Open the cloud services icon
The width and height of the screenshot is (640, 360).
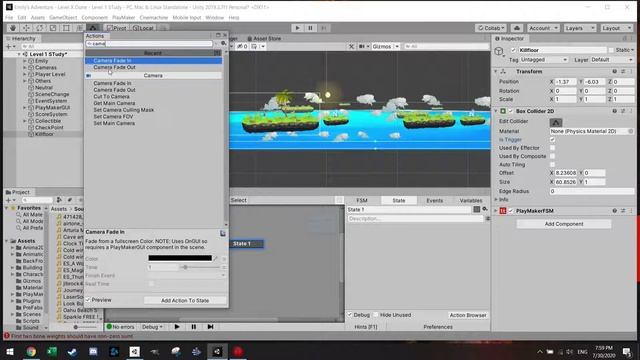tap(517, 28)
